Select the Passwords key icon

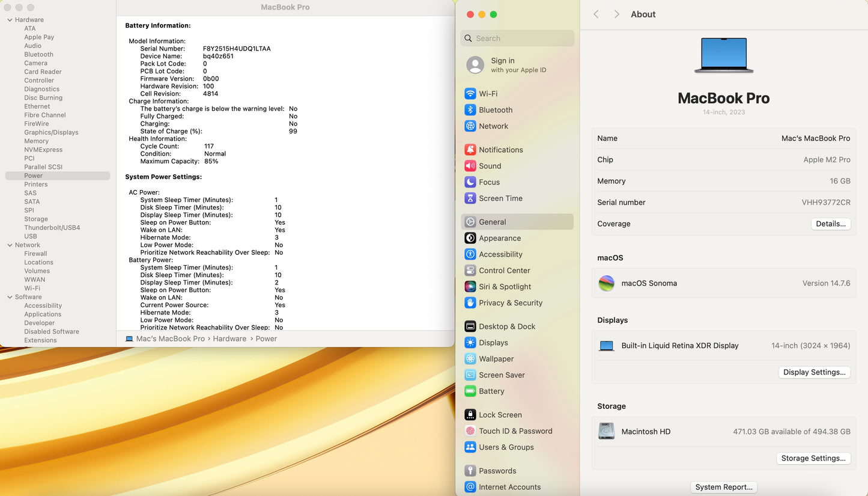(x=470, y=471)
